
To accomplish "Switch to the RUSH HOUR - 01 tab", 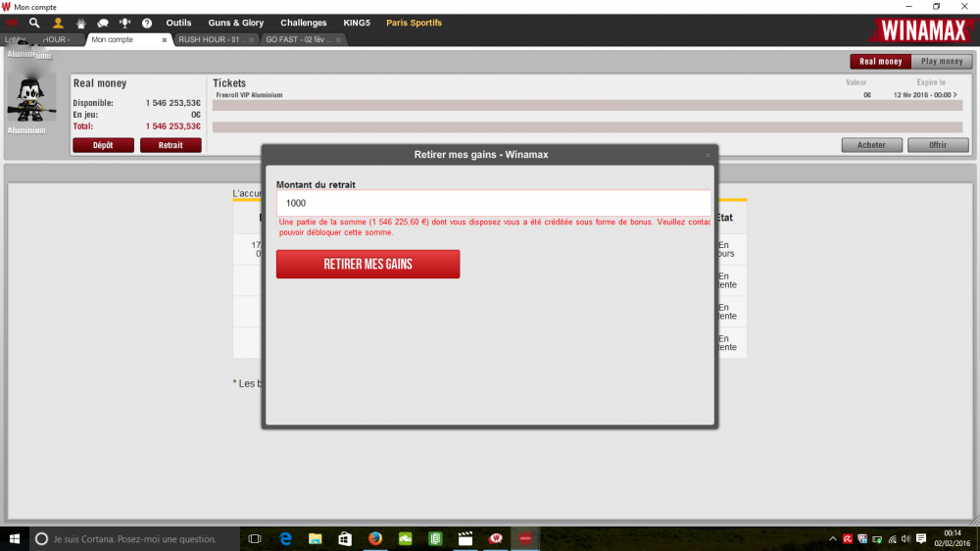I will [x=212, y=39].
